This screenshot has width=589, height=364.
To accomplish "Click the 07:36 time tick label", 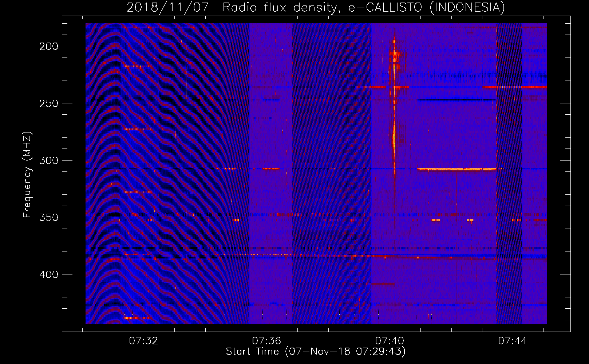I will point(267,341).
